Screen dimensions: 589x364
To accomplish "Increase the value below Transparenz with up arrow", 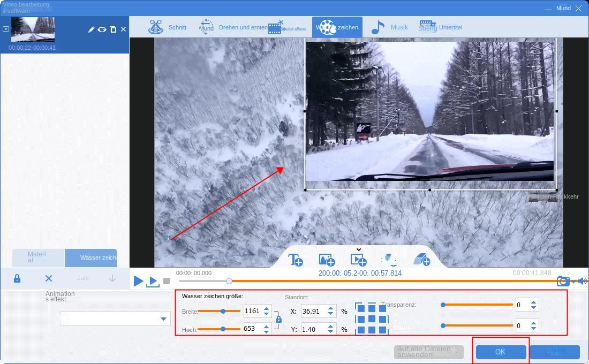I will point(533,323).
